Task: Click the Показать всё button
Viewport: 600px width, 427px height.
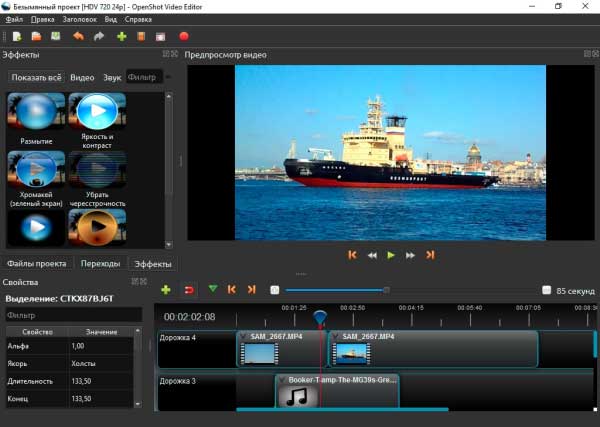Action: tap(35, 77)
